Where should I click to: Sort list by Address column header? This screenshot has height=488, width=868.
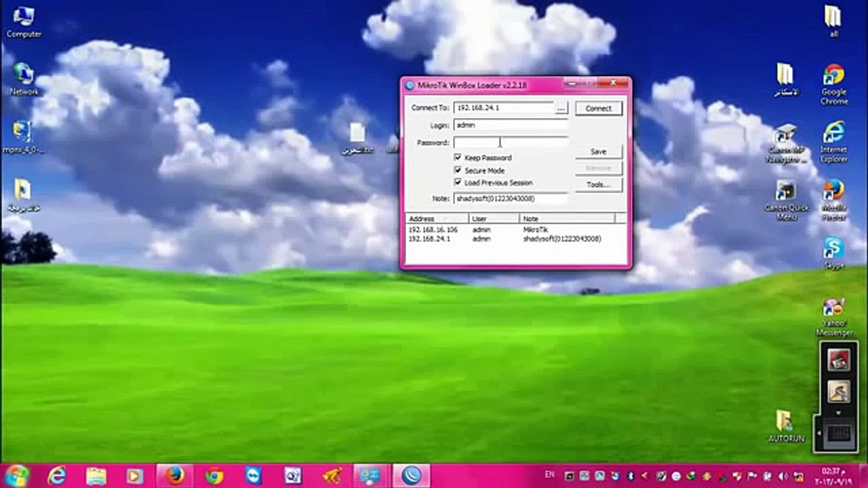(x=437, y=219)
